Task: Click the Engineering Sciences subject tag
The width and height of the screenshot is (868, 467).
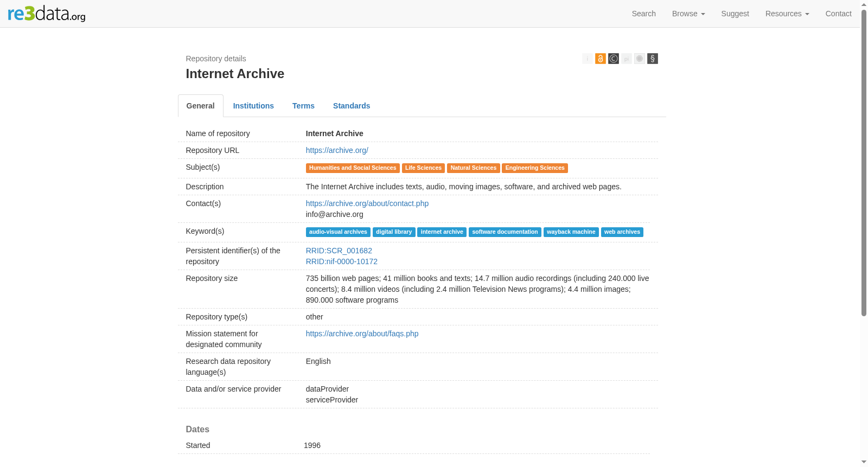Action: point(535,168)
